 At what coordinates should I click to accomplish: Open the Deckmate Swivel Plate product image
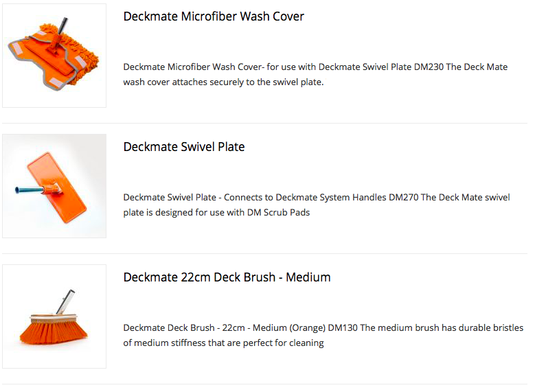(54, 186)
